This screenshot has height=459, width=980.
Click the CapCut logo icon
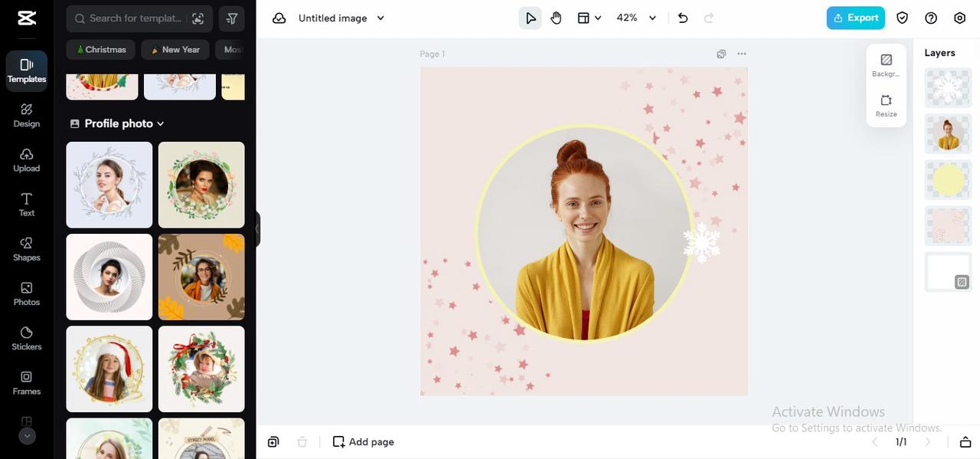[x=27, y=18]
